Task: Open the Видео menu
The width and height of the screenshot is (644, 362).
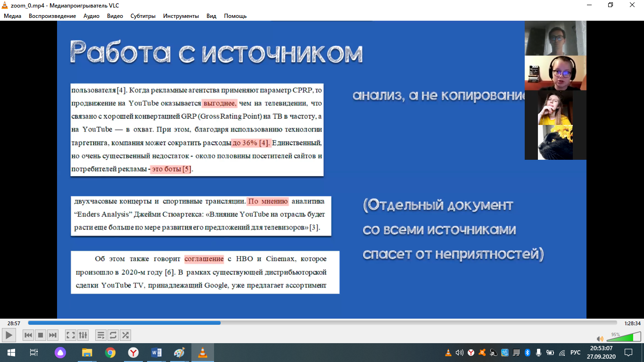Action: 115,16
